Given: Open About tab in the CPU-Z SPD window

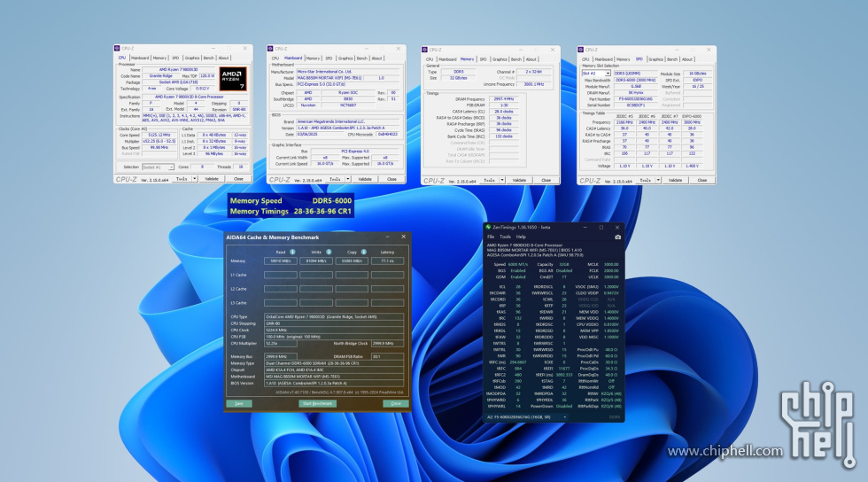Looking at the screenshot, I should (x=687, y=59).
